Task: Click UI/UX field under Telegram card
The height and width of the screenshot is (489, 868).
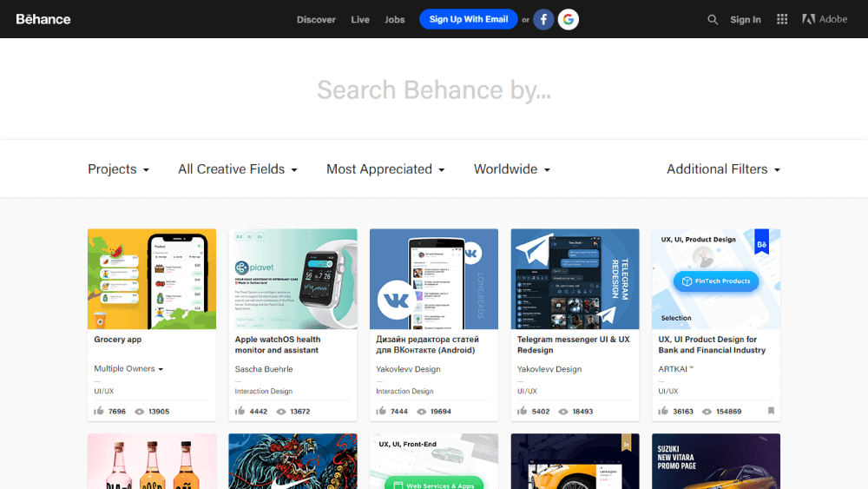Action: [x=527, y=391]
